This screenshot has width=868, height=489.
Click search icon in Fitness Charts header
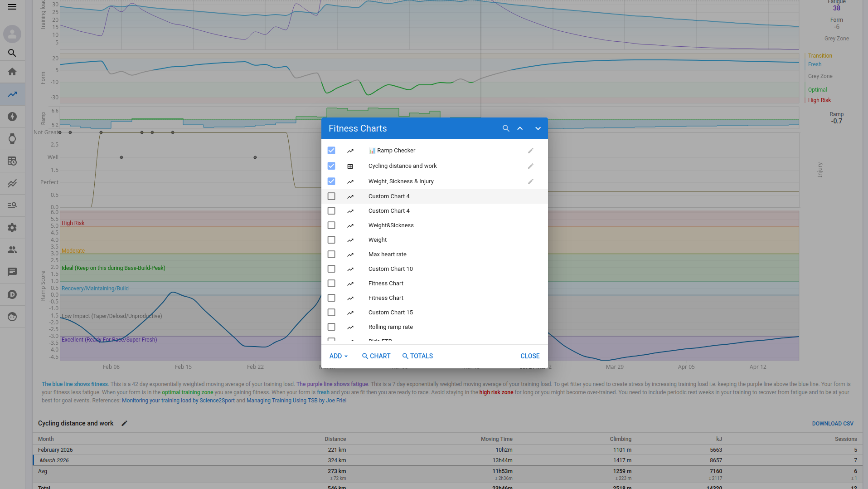pos(506,128)
